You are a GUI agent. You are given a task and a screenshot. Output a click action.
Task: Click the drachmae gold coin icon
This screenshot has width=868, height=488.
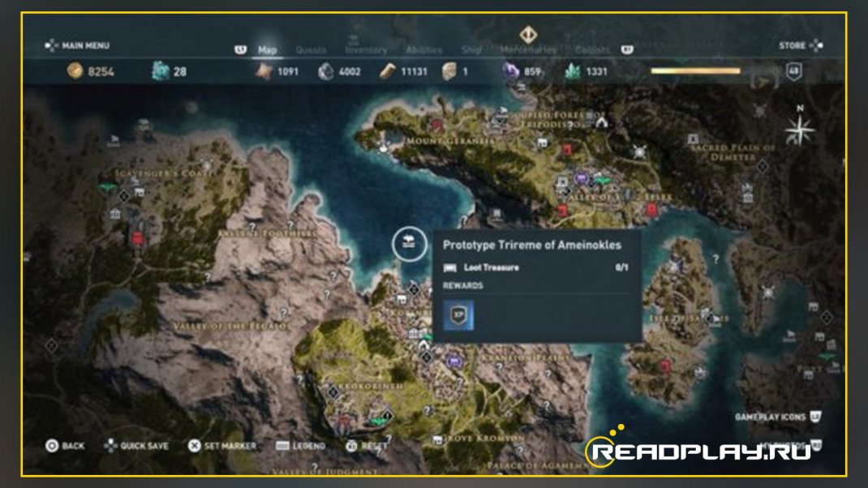click(x=75, y=71)
